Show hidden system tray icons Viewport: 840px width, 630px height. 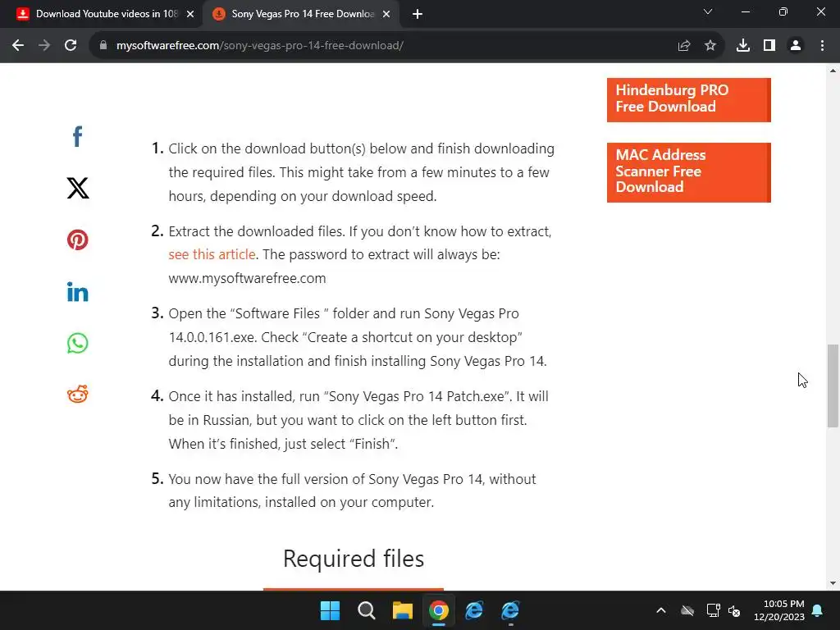tap(661, 610)
